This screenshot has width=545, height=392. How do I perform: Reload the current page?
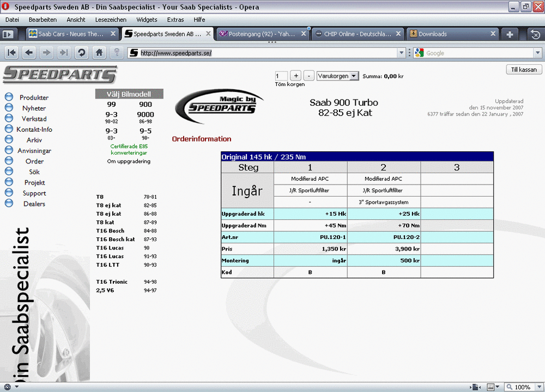pos(82,53)
